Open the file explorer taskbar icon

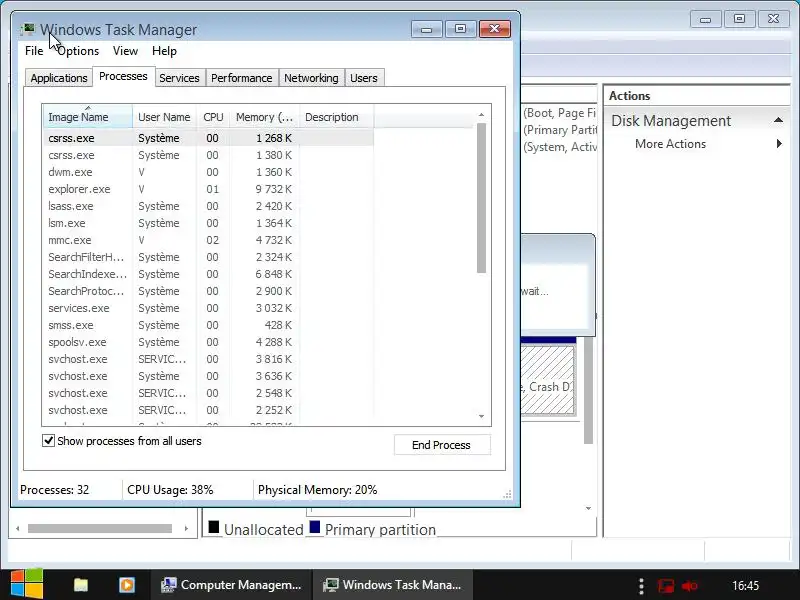81,585
